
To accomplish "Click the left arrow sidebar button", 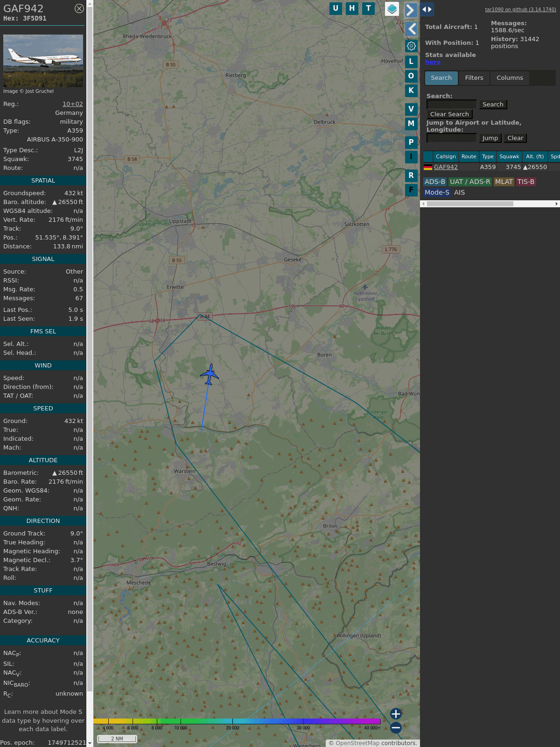I will click(x=411, y=29).
